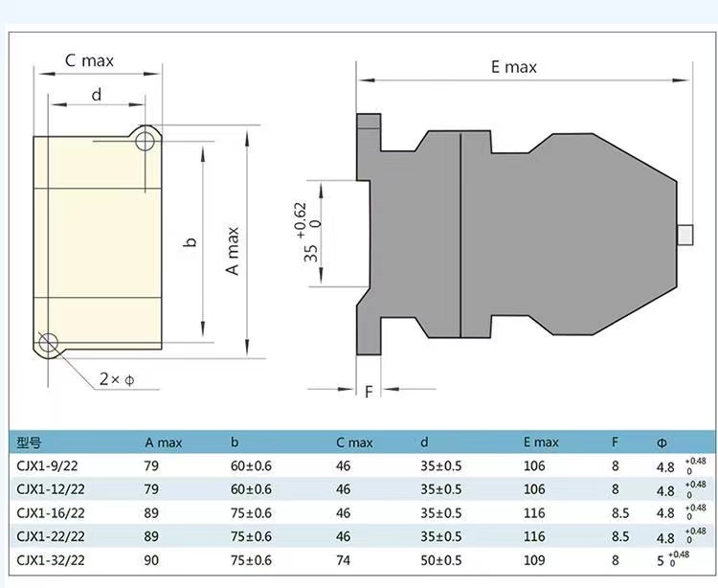Click the 50±0.5 value in d column
Screen dimensions: 718x588
(x=440, y=559)
